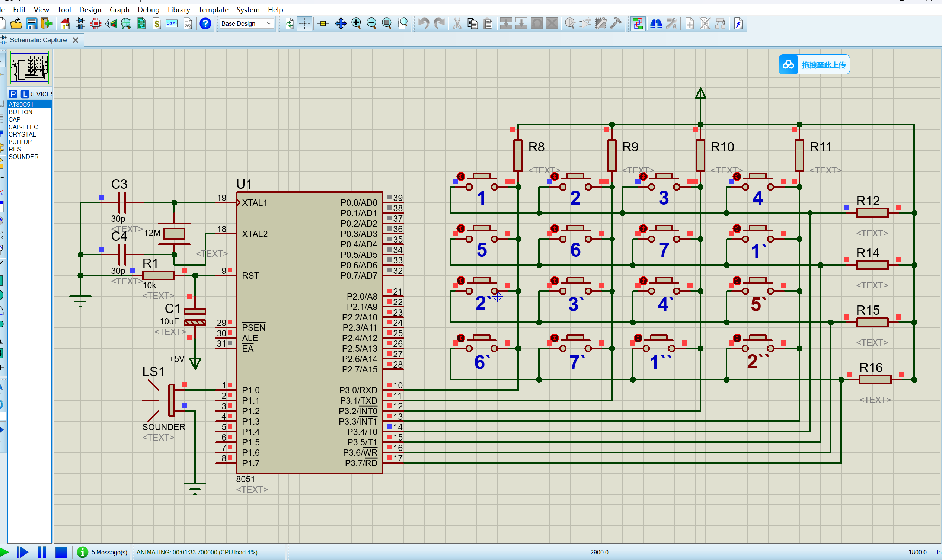Viewport: 942px width, 560px height.
Task: Zoom to a selected area
Action: [x=403, y=24]
